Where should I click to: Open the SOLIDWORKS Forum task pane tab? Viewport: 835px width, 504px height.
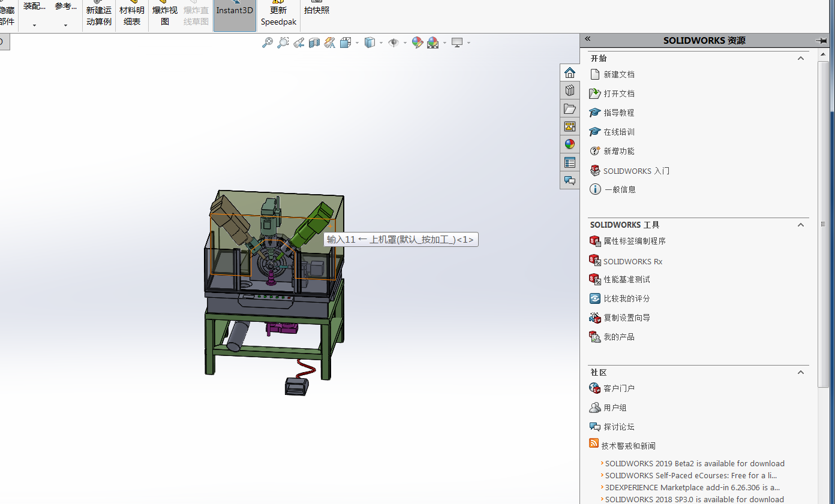569,180
